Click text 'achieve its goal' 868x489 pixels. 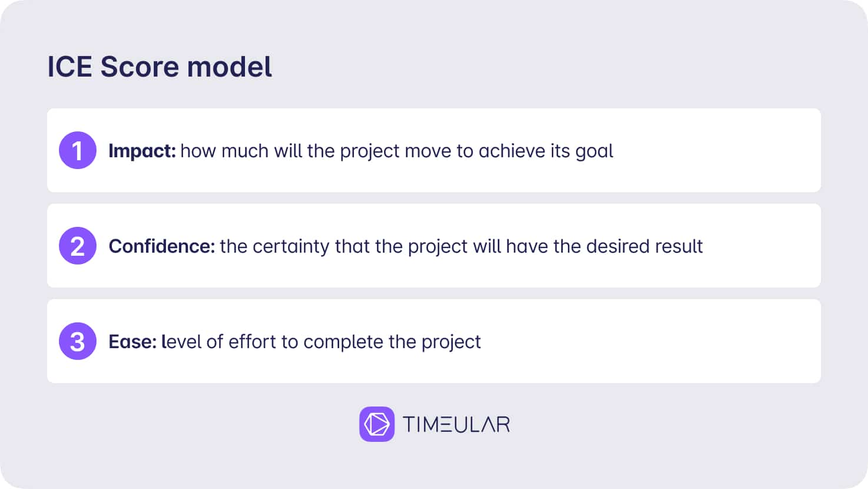click(546, 151)
